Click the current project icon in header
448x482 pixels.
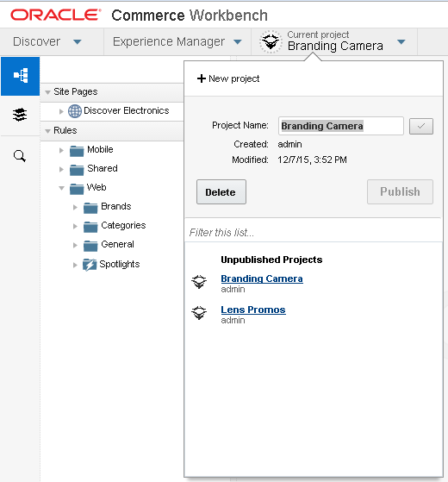pos(271,41)
